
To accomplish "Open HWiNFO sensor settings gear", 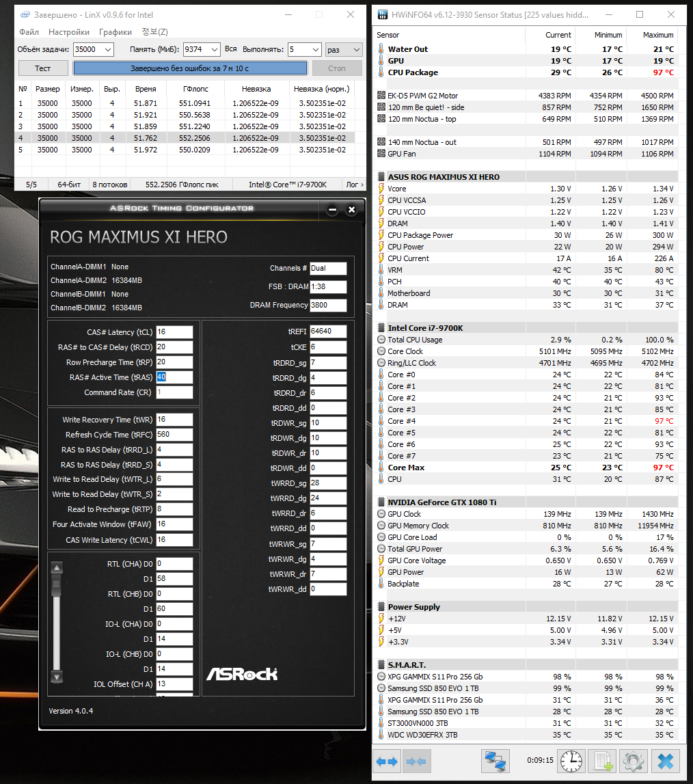I will (634, 761).
